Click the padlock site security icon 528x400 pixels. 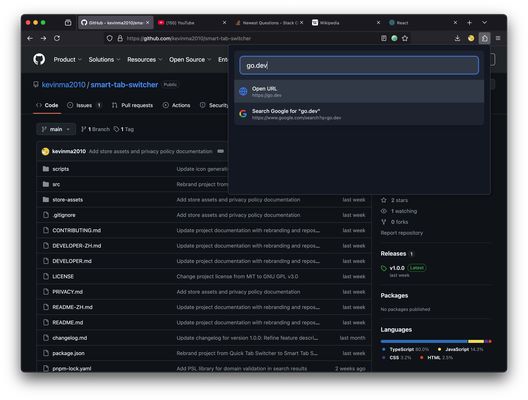[120, 38]
